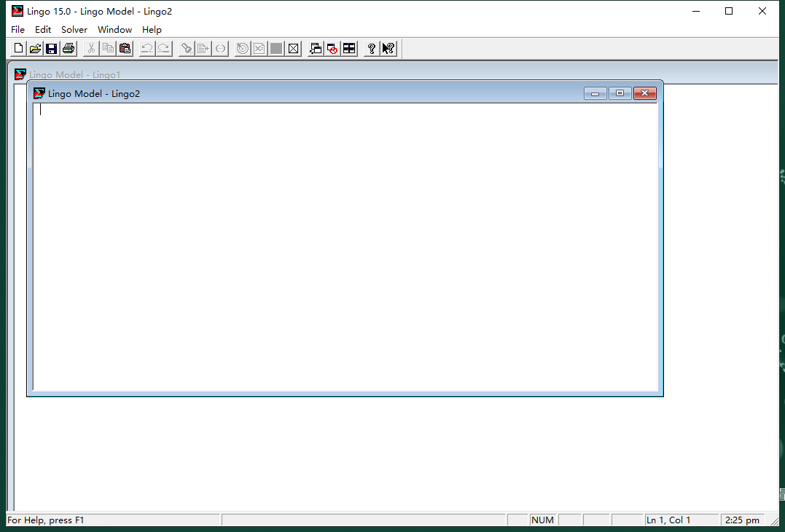Viewport: 785px width, 532px height.
Task: Close the main Lingo 15.0 application
Action: click(762, 11)
